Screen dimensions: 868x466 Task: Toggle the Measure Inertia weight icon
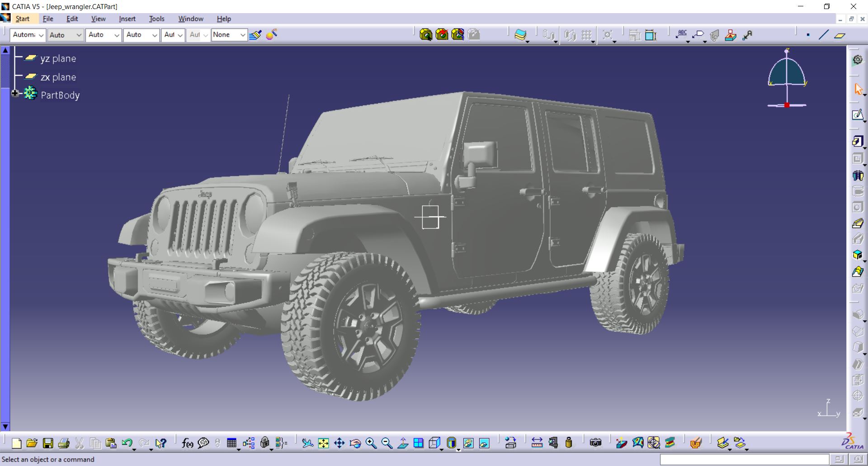[x=569, y=443]
